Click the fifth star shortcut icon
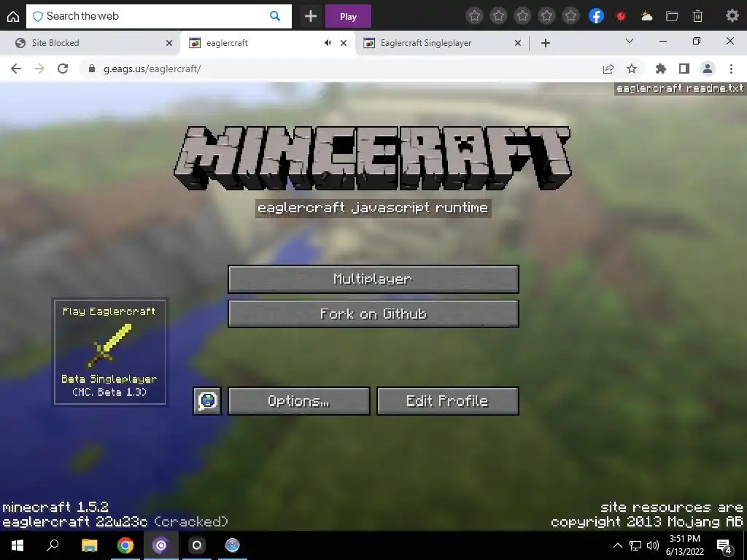Viewport: 747px width, 560px height. point(570,16)
